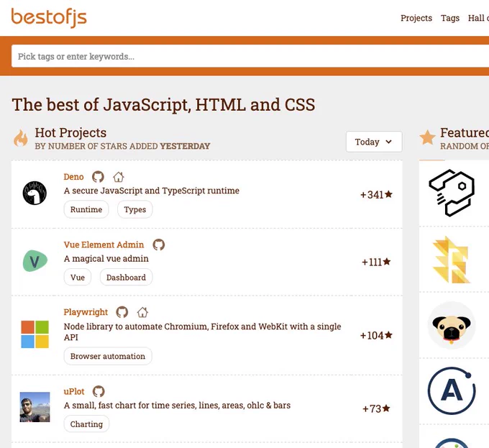
Task: Open Playwright's homepage house icon
Action: pos(142,312)
